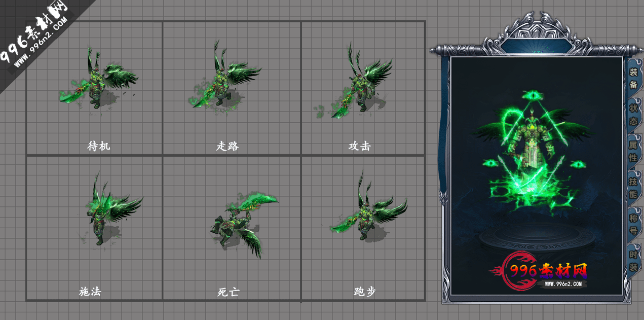Click the 待机 label text
This screenshot has height=320, width=644.
(x=99, y=146)
